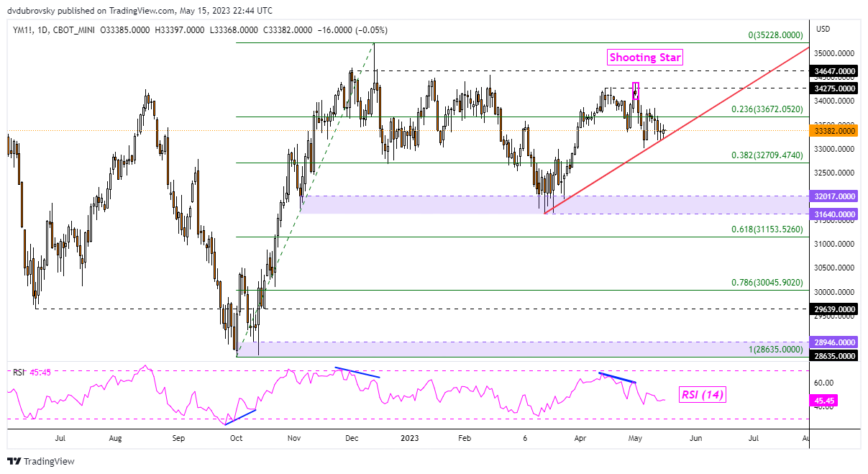Select the Shooting Star annotation label
Image resolution: width=868 pixels, height=474 pixels.
(x=645, y=58)
